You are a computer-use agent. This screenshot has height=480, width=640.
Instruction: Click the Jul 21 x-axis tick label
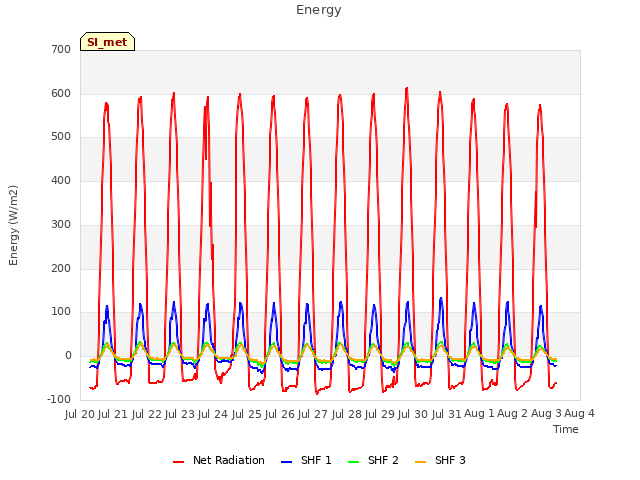[x=113, y=414]
